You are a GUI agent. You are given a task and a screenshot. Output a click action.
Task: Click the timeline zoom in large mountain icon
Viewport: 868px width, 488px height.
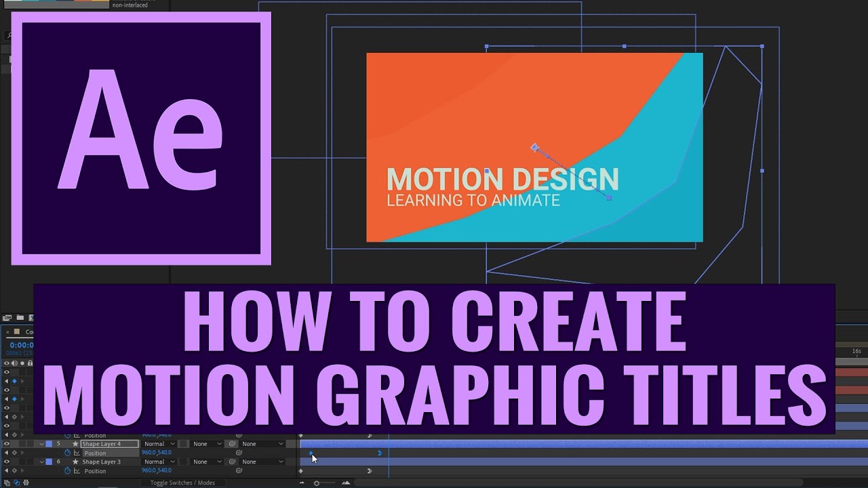click(346, 483)
